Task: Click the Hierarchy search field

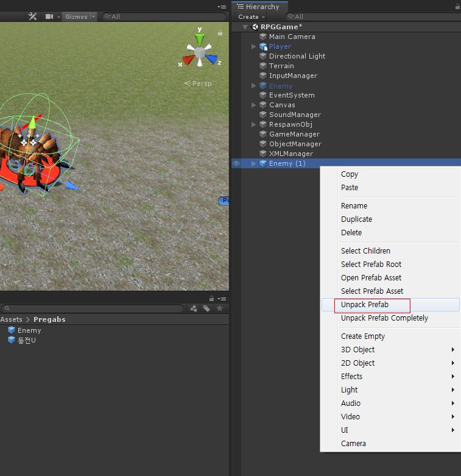Action: point(373,16)
